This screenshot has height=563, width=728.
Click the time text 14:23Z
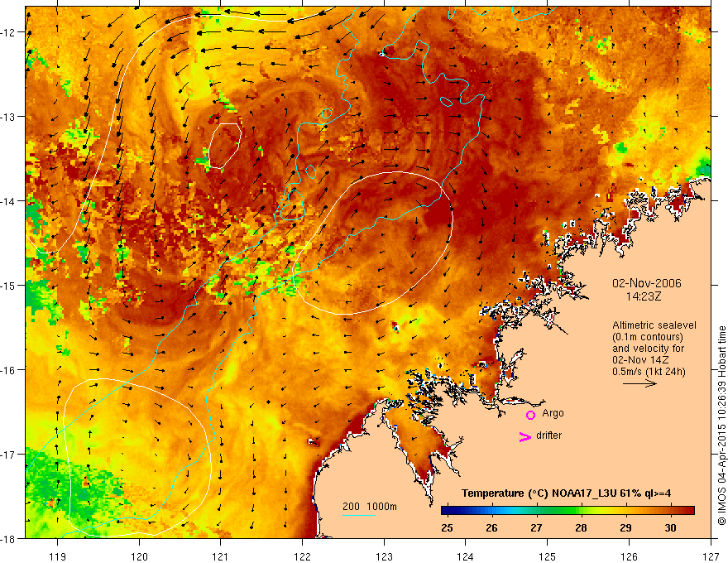[x=644, y=296]
